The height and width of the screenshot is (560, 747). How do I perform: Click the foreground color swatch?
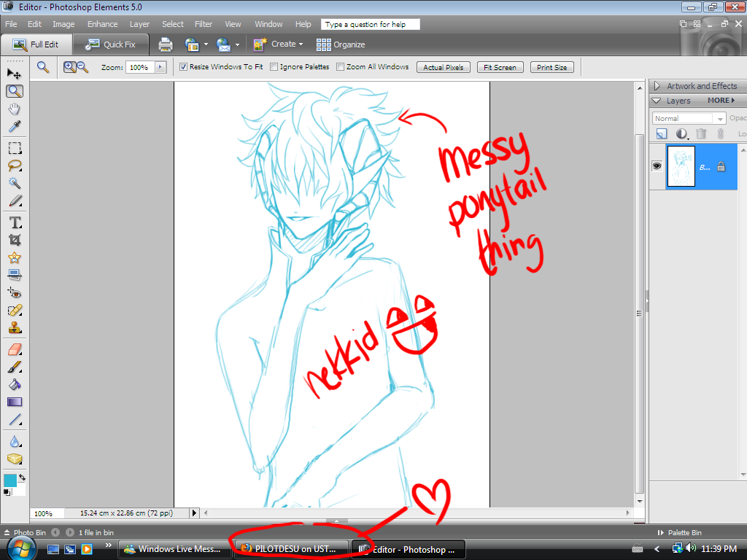tap(10, 481)
